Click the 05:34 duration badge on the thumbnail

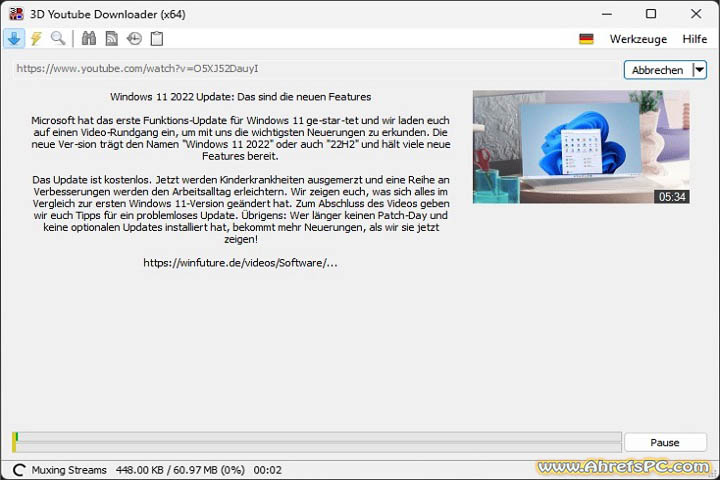672,197
